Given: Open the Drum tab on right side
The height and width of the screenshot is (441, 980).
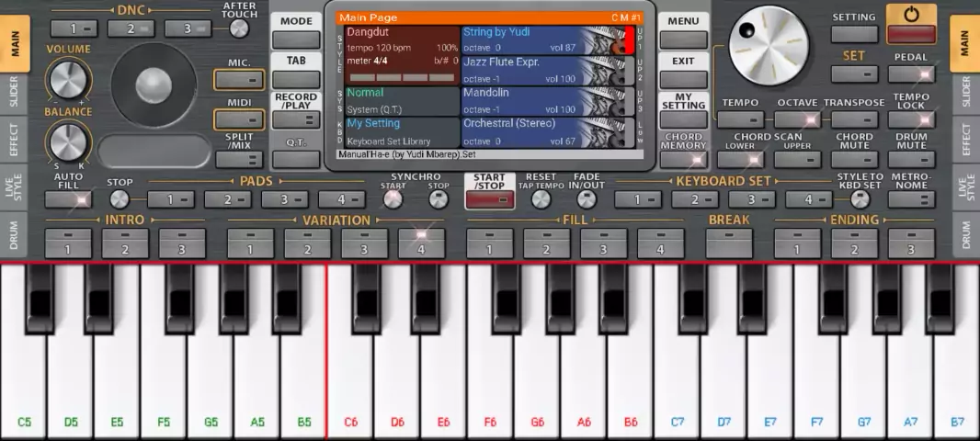Looking at the screenshot, I should pos(965,237).
